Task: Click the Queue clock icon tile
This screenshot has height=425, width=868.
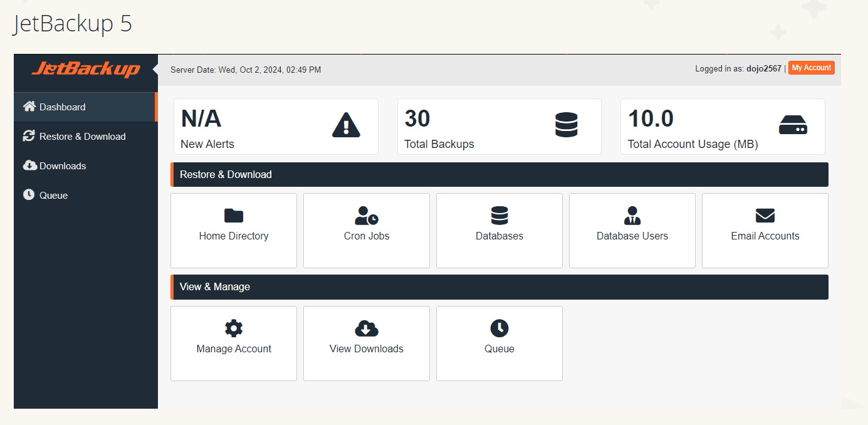Action: (x=499, y=328)
